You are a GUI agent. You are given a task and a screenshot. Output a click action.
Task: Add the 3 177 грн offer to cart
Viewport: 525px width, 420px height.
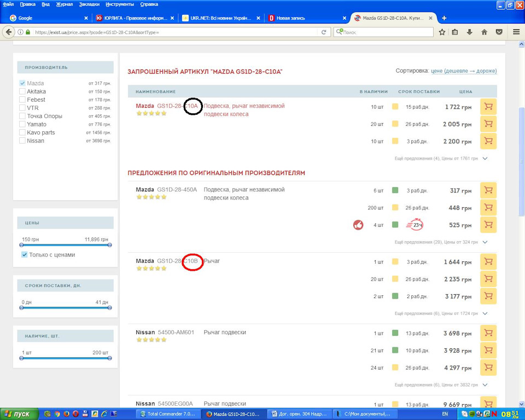(x=488, y=296)
